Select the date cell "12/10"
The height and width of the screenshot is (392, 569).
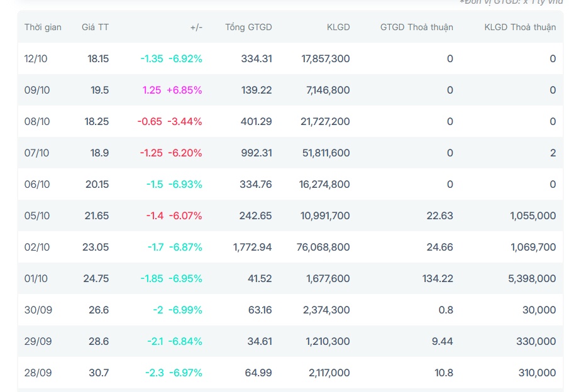[x=36, y=59]
